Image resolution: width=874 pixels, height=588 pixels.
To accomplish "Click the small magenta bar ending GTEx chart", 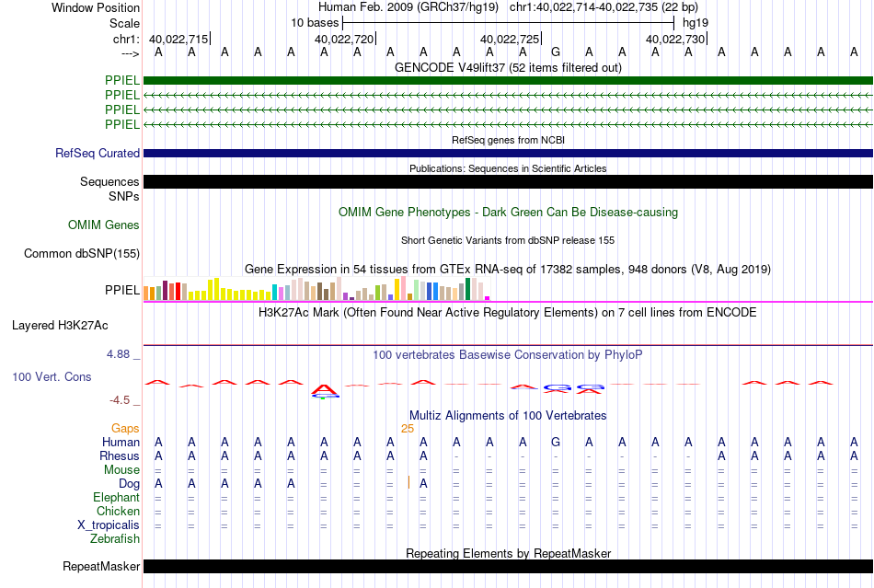I will pyautogui.click(x=488, y=298).
